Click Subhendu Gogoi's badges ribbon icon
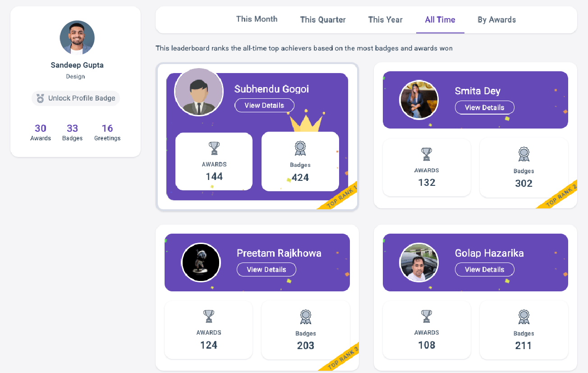This screenshot has height=373, width=588. coord(300,148)
